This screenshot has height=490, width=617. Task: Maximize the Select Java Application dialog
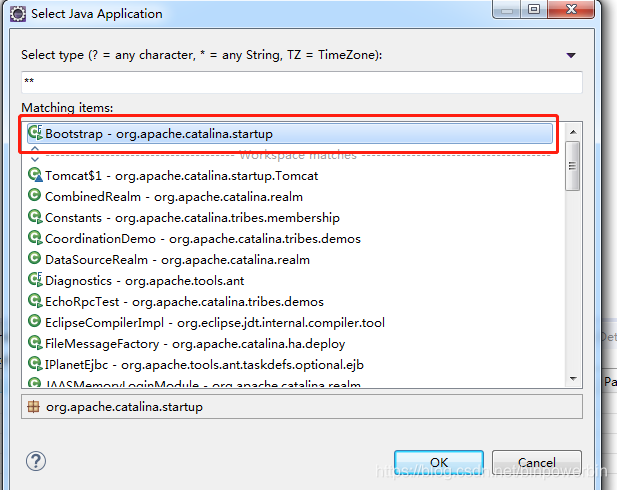[534, 9]
